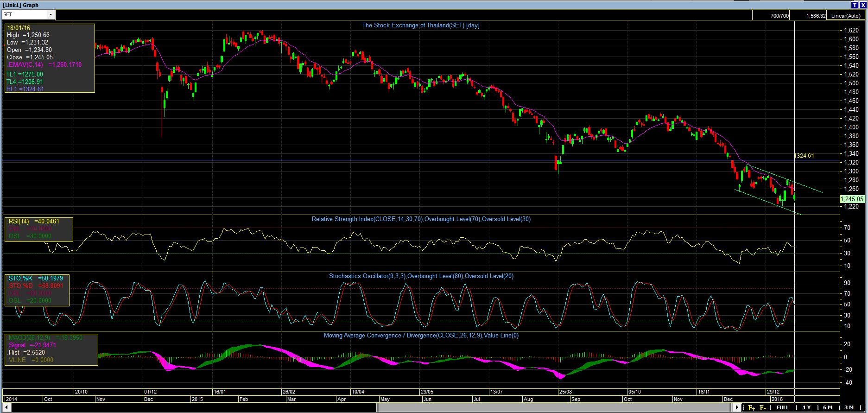
Task: Set chart period to 6M
Action: (828, 407)
